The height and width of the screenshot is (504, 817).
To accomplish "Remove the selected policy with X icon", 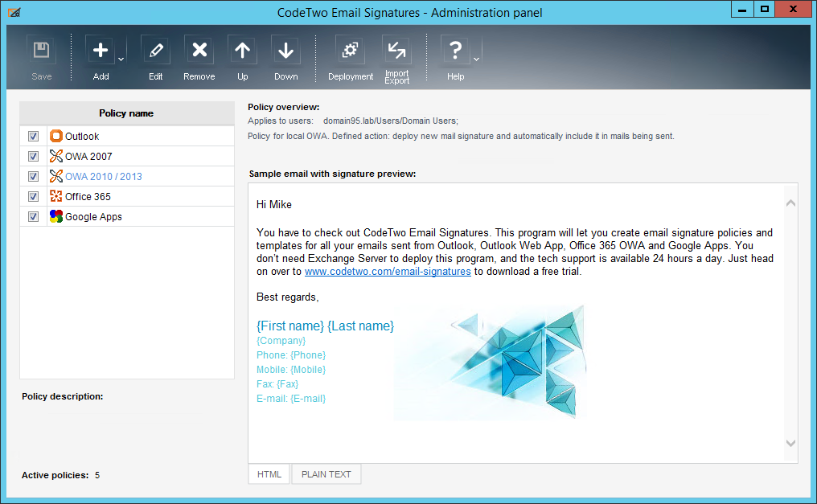I will click(x=199, y=51).
